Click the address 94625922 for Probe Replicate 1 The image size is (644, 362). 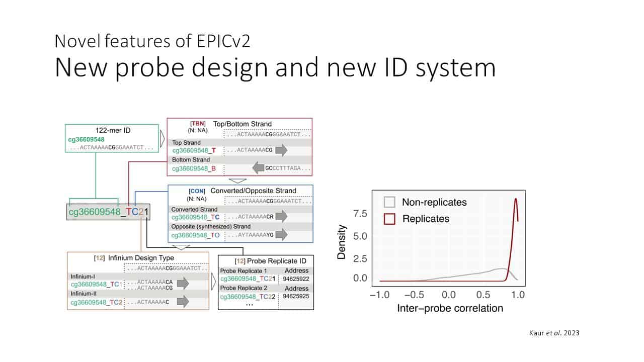point(296,279)
